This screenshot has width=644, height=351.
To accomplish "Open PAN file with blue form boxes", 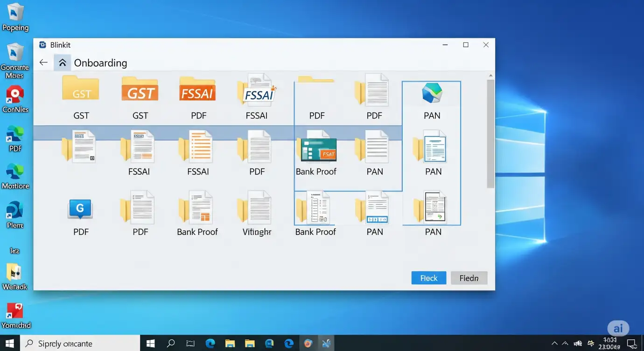I will tap(372, 206).
